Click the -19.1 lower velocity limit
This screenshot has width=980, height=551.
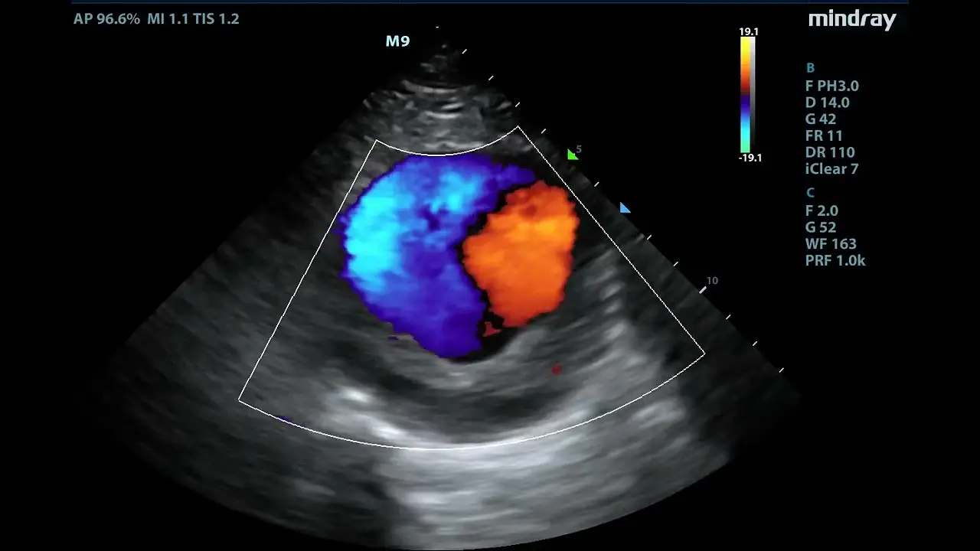pos(748,158)
